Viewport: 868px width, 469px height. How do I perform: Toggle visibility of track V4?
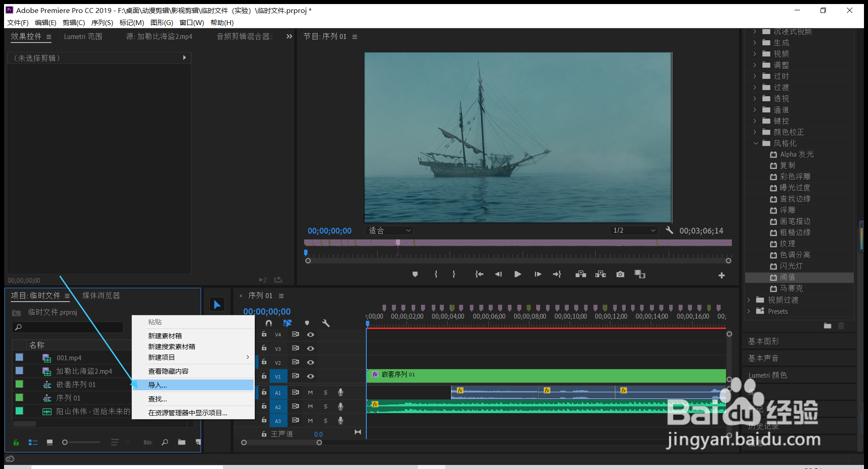click(x=310, y=335)
